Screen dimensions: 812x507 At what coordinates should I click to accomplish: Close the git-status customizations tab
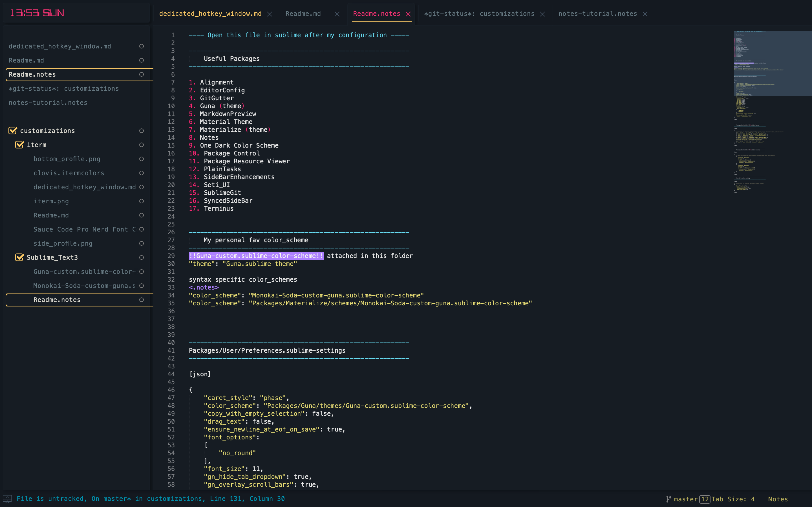point(542,14)
